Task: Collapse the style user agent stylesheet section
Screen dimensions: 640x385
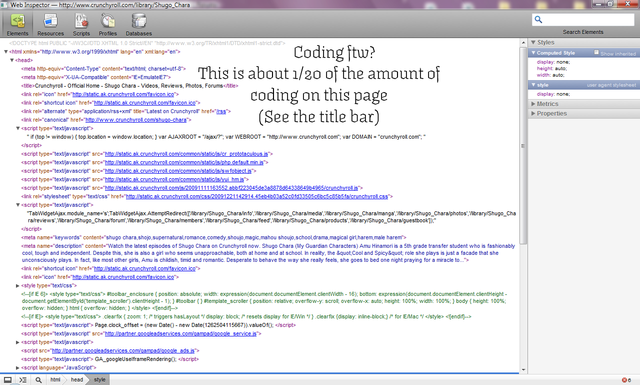Action: 533,85
